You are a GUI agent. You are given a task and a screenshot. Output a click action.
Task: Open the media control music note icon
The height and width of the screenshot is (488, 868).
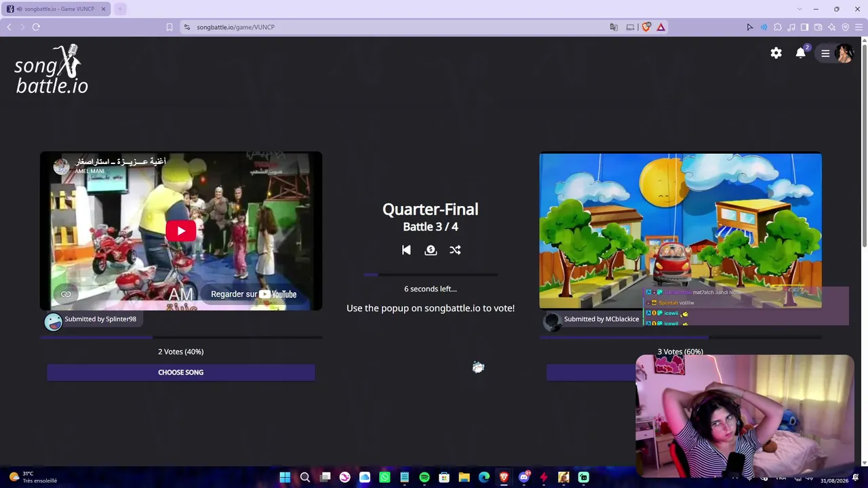[x=791, y=27]
